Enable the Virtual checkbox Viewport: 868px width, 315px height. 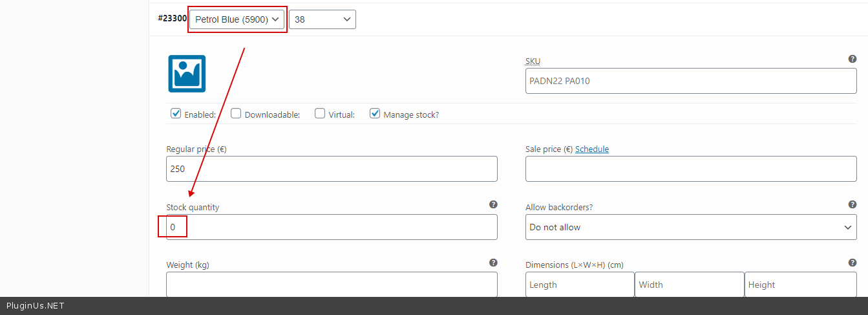tap(320, 114)
